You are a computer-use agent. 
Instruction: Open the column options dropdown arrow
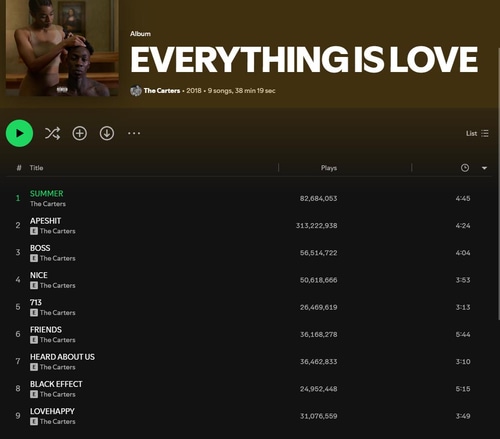pos(484,168)
